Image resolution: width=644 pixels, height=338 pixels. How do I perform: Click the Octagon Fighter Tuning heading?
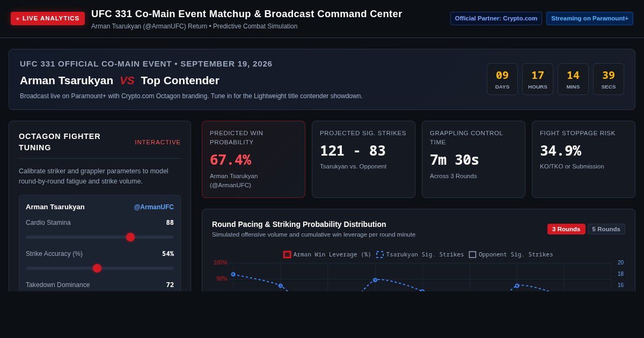pos(60,142)
